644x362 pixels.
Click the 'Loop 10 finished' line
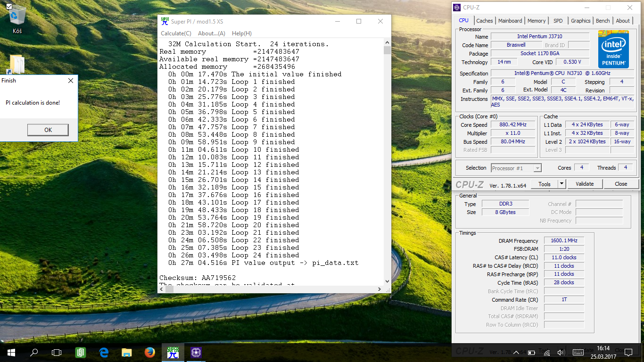tap(233, 149)
